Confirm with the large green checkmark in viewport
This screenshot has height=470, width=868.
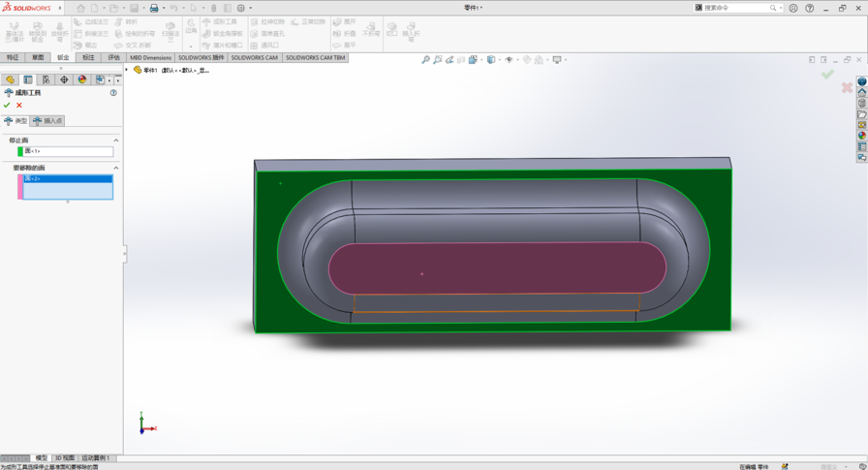click(x=827, y=75)
